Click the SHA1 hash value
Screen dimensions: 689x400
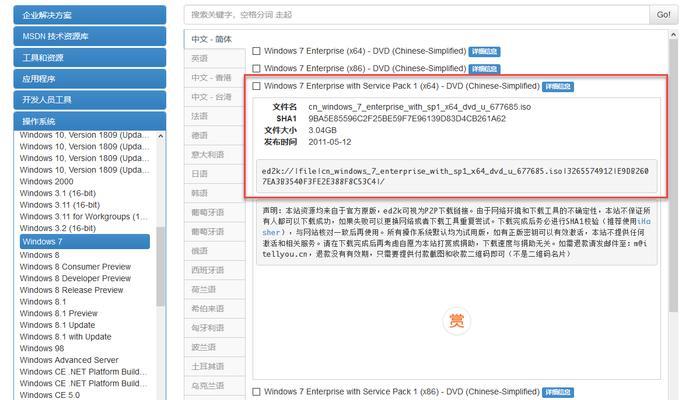pos(407,119)
